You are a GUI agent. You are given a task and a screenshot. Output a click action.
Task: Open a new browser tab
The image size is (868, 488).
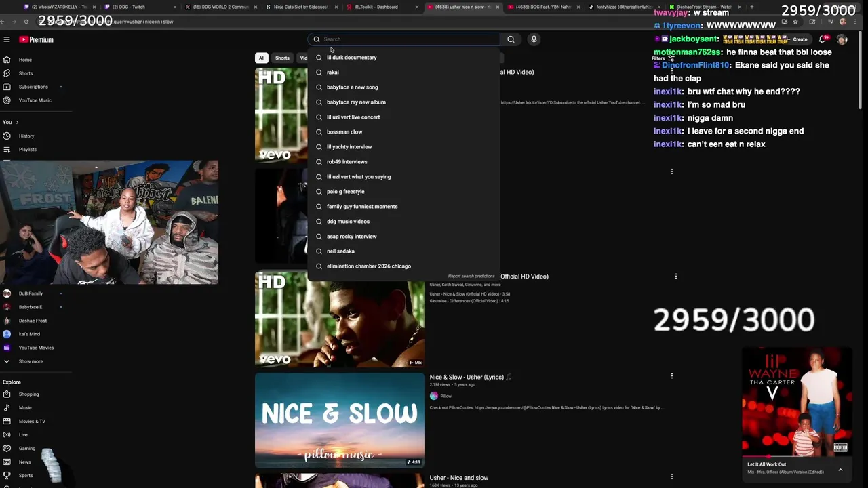751,7
